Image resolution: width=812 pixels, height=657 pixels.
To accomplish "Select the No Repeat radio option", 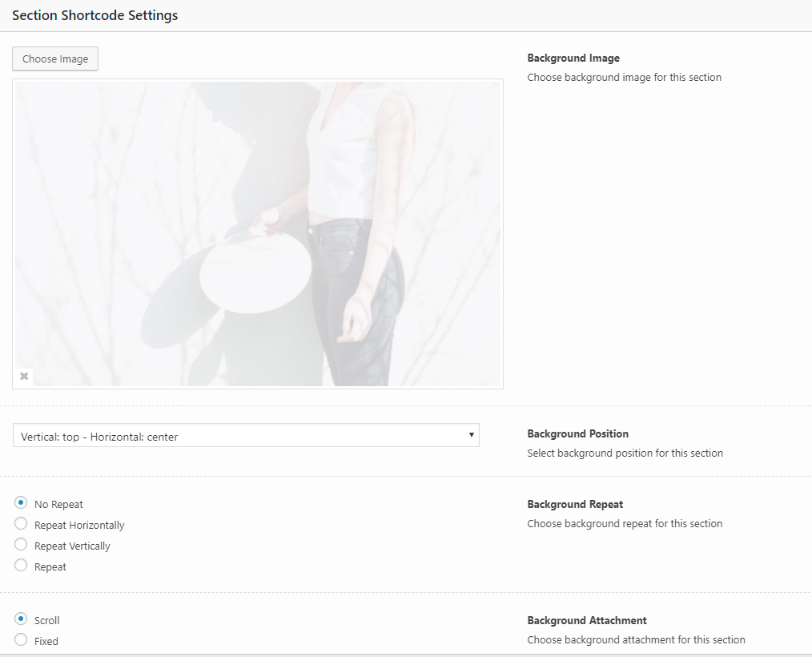I will point(21,502).
